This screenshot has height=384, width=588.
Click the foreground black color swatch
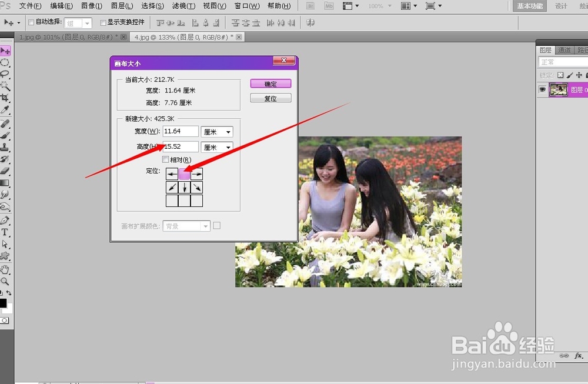click(x=2, y=303)
